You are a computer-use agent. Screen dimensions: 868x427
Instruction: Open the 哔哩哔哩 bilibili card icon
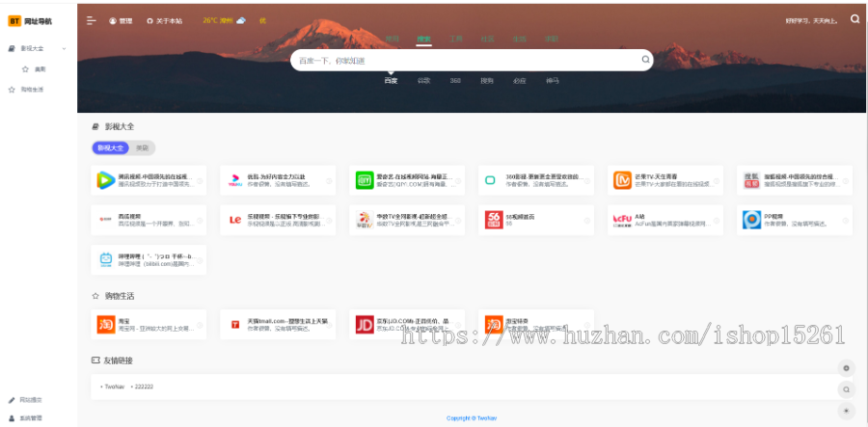coord(105,259)
